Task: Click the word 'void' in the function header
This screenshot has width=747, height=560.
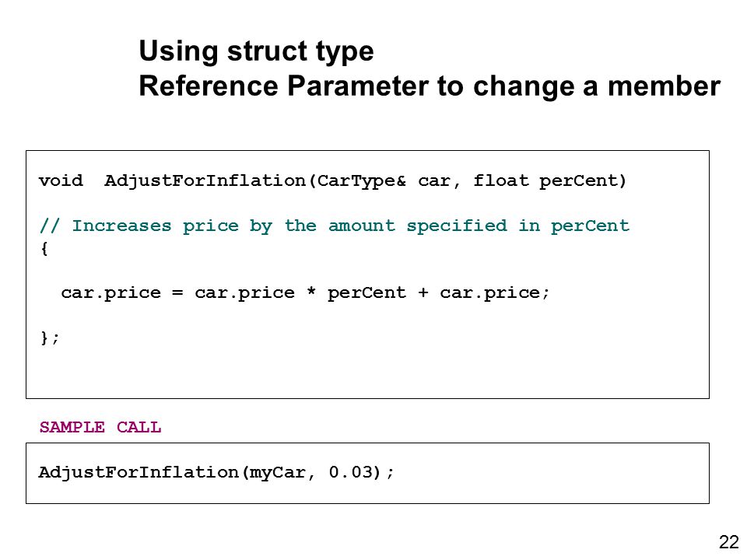Action: click(61, 180)
